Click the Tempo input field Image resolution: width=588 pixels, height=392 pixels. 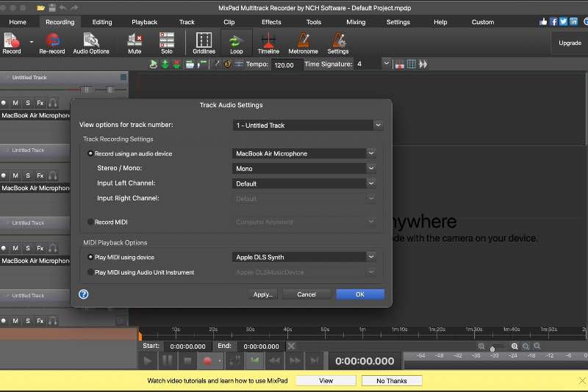[284, 65]
